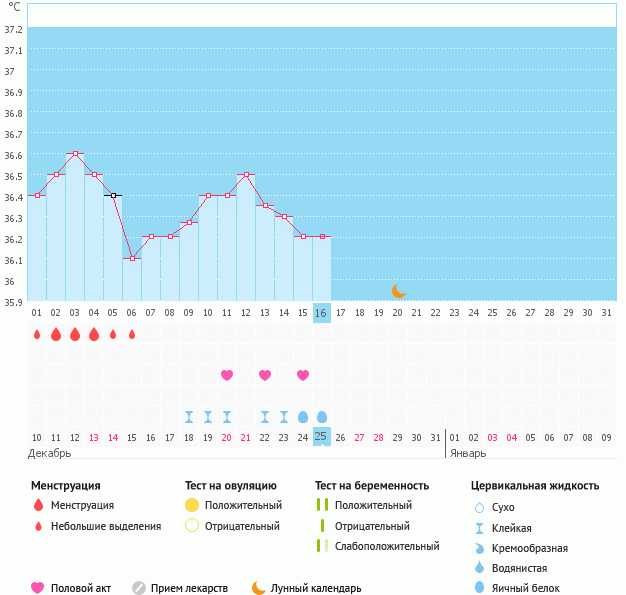Click the Слабоположительный legend label
Screen dimensions: 626x595
(x=387, y=547)
